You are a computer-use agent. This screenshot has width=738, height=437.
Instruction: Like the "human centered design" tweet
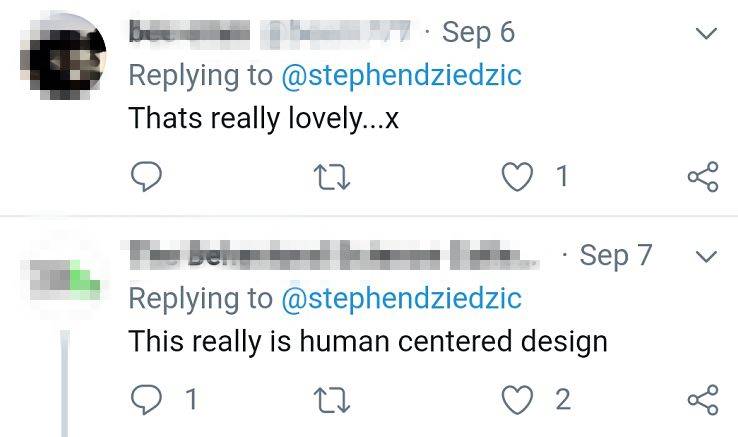tap(519, 400)
